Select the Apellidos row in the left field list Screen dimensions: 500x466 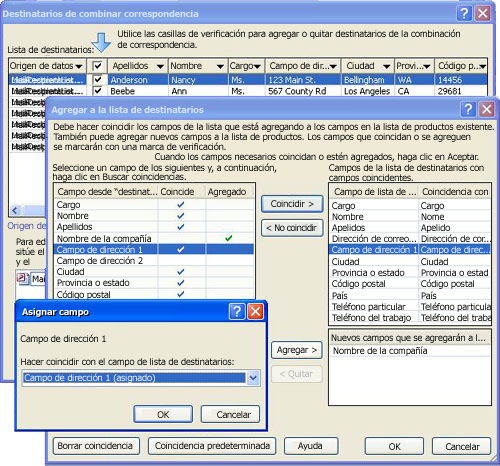[x=154, y=227]
